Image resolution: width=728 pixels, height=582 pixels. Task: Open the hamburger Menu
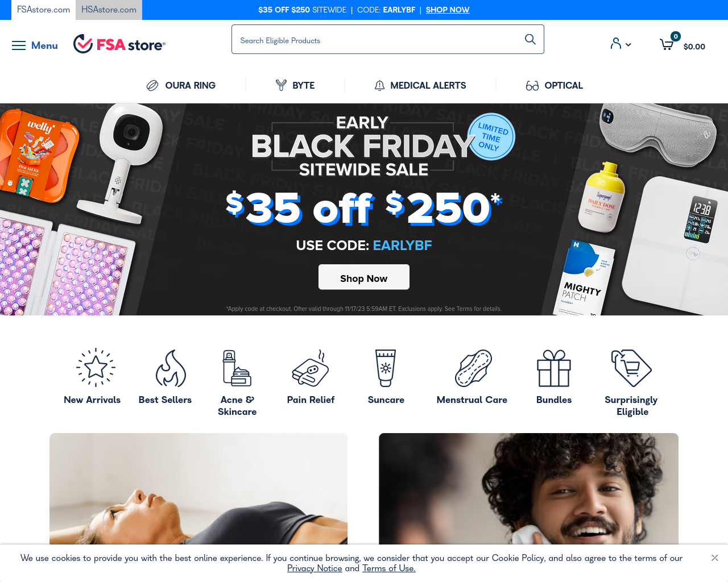35,45
